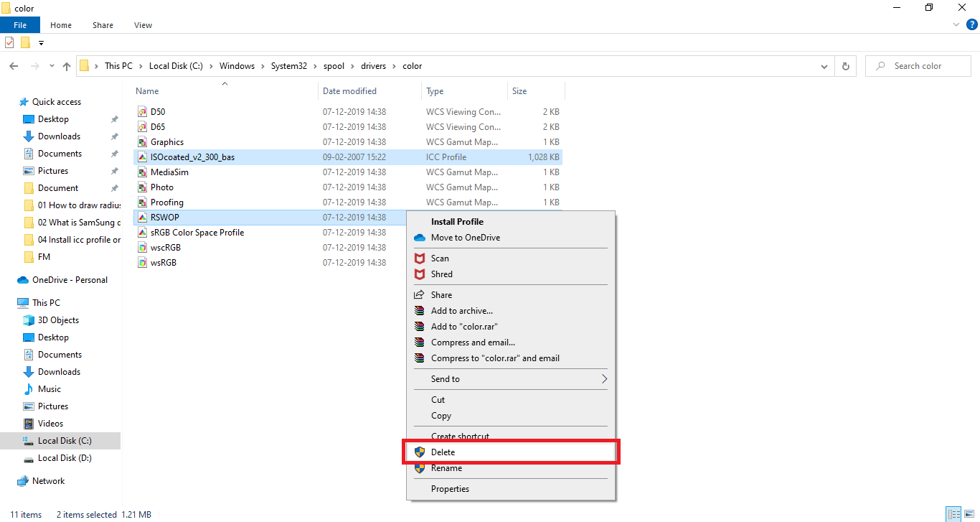Expand the ribbon with the chevron
This screenshot has height=522, width=980.
click(x=956, y=25)
